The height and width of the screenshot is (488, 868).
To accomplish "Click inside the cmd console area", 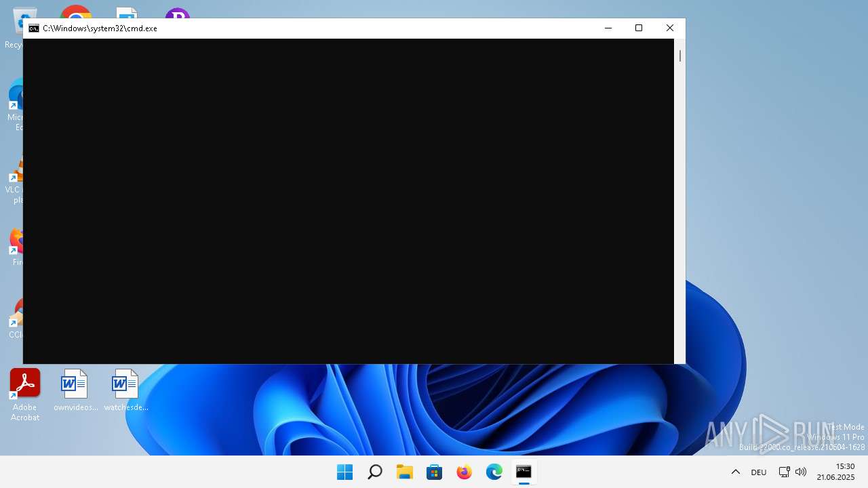I will 349,201.
